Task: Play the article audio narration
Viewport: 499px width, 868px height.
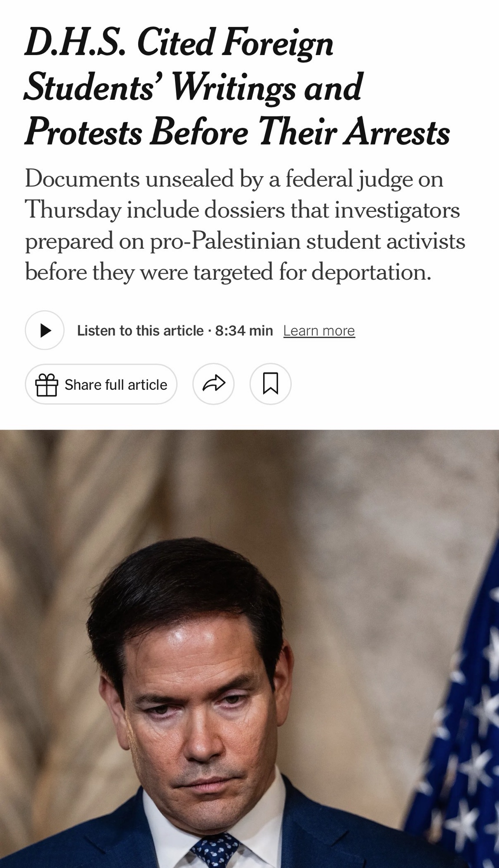Action: click(45, 330)
